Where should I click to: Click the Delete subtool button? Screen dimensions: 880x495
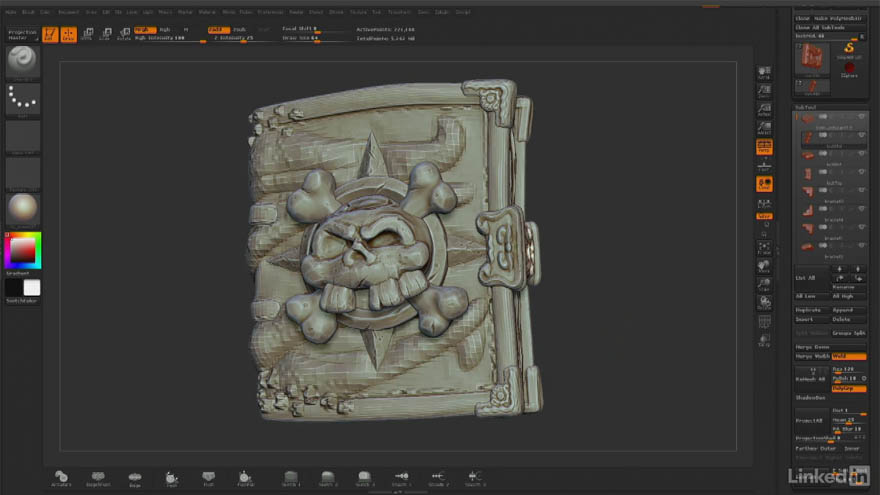point(849,319)
